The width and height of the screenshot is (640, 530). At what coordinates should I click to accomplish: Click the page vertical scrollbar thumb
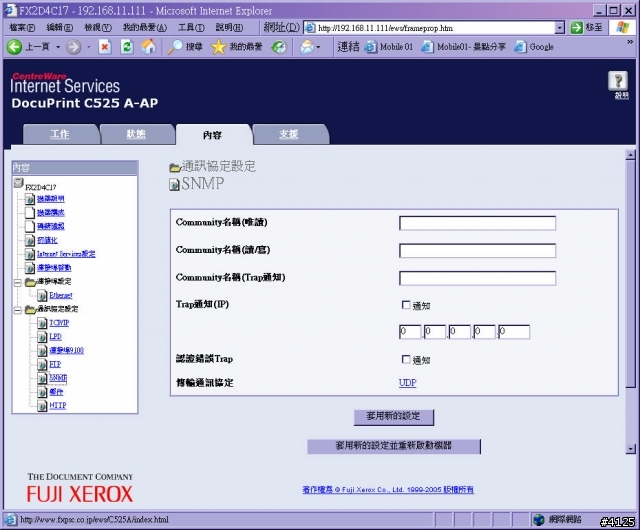pos(631,274)
